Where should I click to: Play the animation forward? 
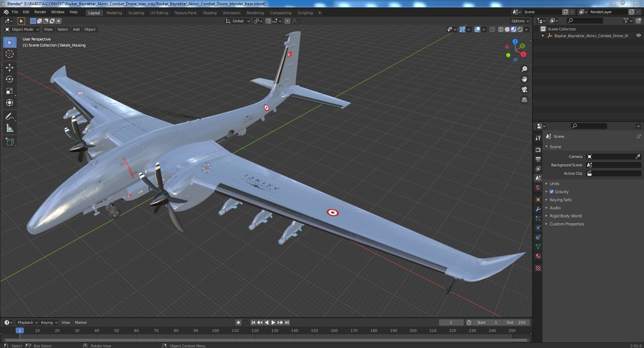[x=273, y=322]
